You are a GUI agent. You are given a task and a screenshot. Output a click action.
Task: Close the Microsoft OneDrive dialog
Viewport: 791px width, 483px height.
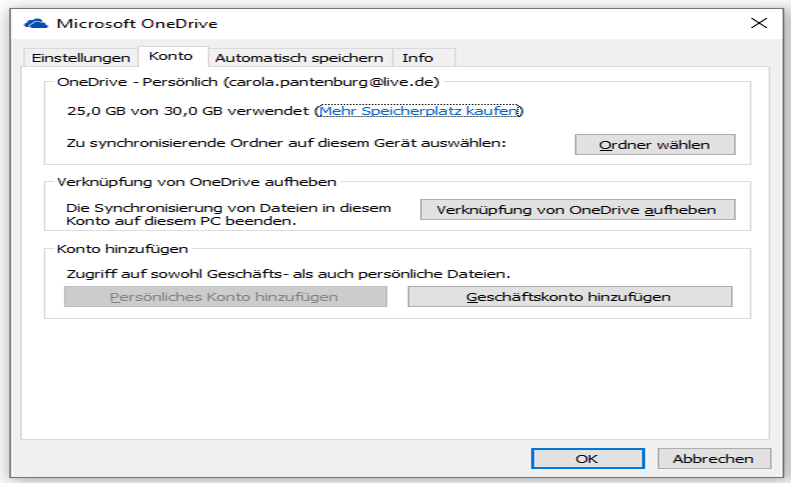click(759, 23)
